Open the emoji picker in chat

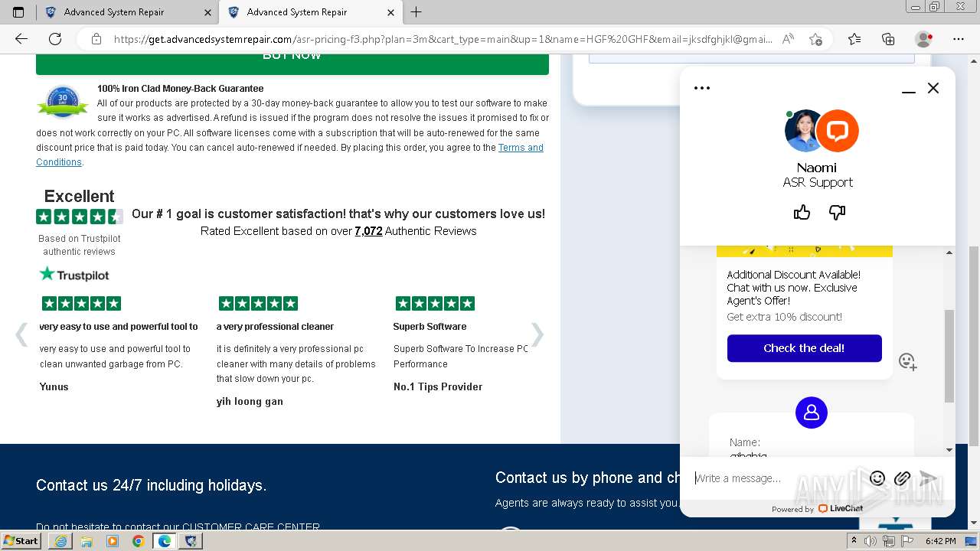tap(877, 478)
